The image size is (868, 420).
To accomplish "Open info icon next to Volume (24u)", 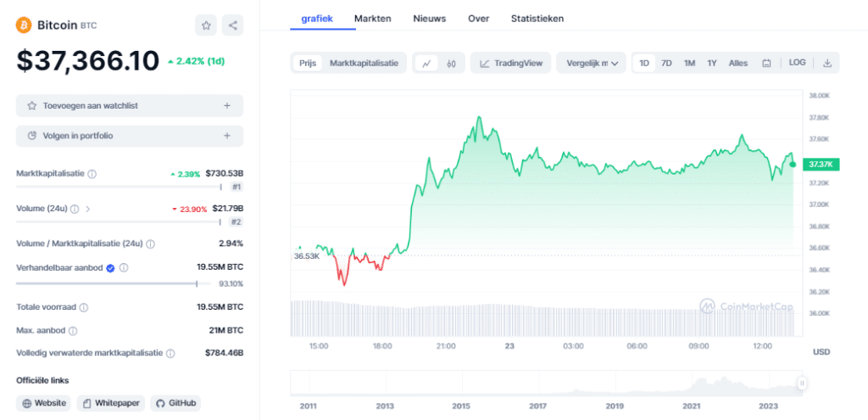I will point(75,209).
